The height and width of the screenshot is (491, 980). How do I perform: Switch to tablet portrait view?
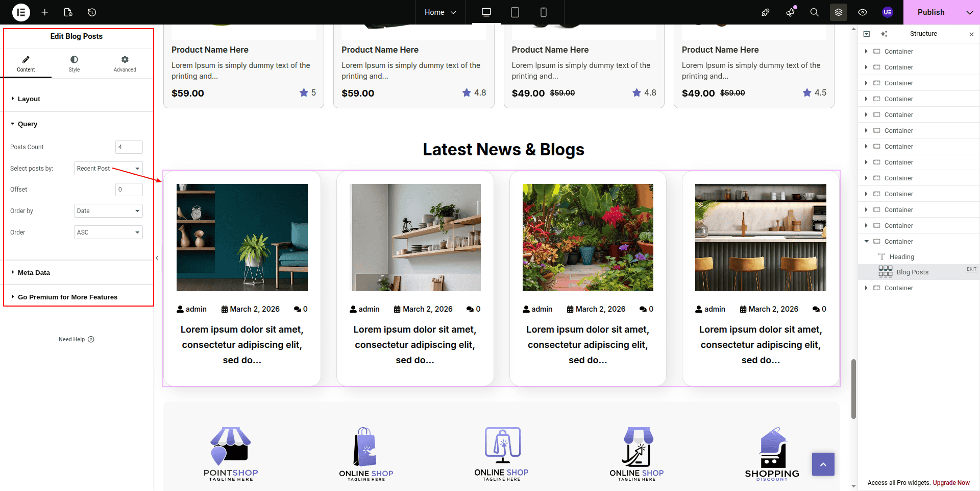[x=515, y=12]
